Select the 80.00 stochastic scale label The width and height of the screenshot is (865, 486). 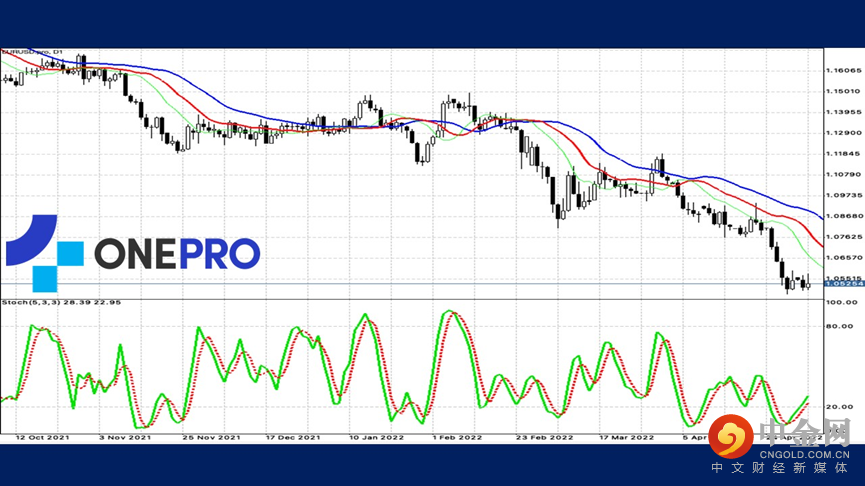click(x=840, y=326)
